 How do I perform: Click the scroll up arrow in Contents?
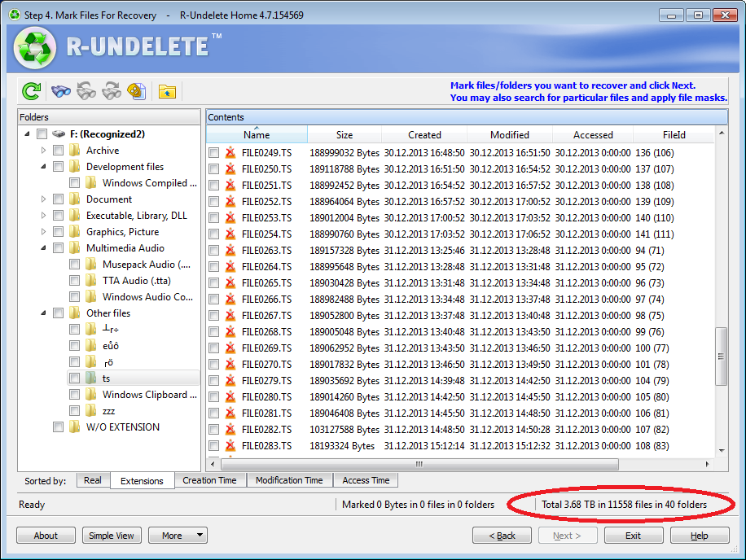tap(722, 133)
